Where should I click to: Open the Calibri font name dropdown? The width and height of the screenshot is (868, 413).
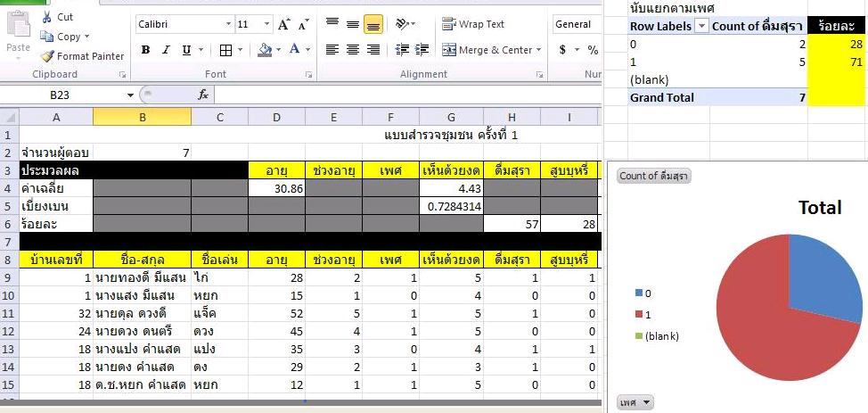(229, 25)
